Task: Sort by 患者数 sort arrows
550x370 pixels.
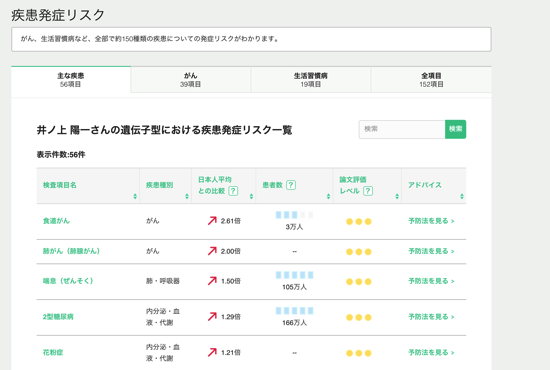Action: pyautogui.click(x=328, y=196)
